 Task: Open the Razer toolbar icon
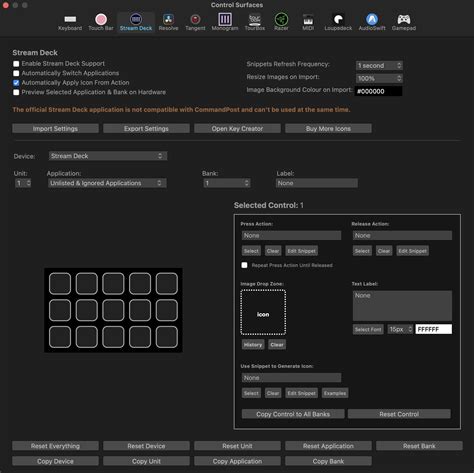281,22
